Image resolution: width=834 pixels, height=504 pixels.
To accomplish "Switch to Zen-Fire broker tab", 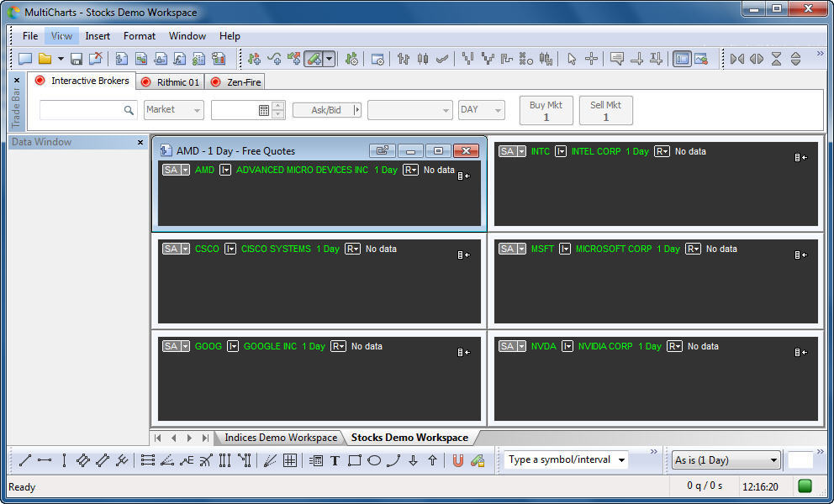I will pyautogui.click(x=236, y=81).
